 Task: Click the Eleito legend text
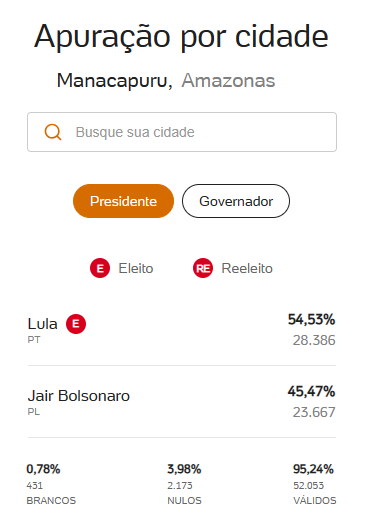point(136,269)
